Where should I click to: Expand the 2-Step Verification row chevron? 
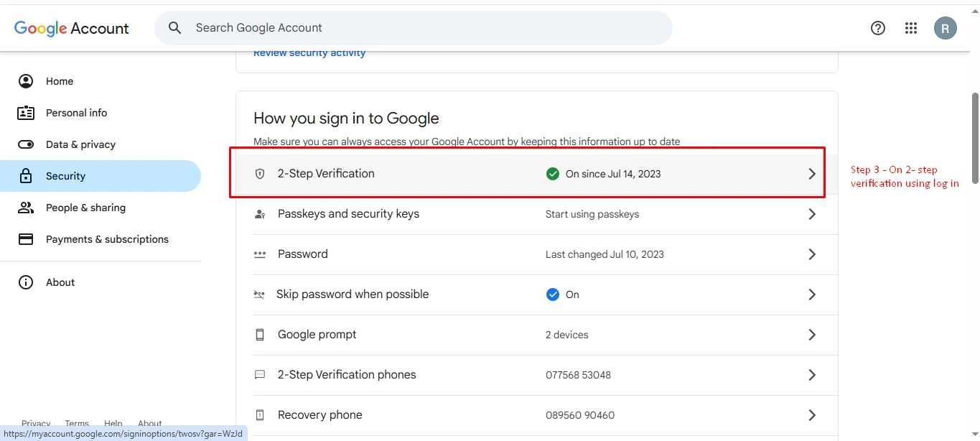point(812,174)
